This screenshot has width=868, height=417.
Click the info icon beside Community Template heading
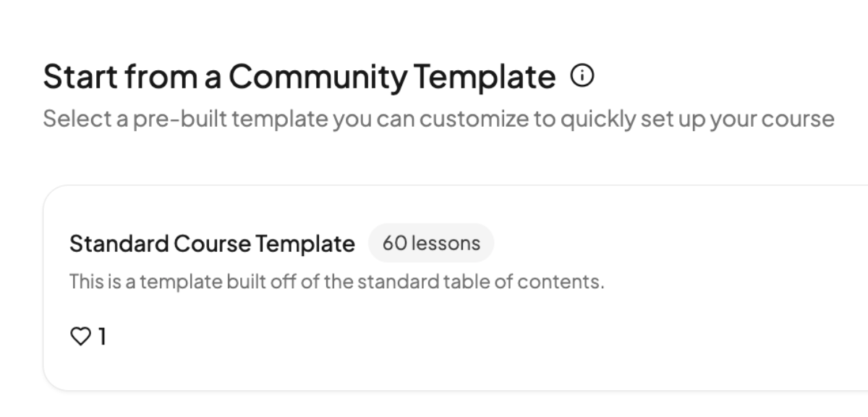click(582, 75)
